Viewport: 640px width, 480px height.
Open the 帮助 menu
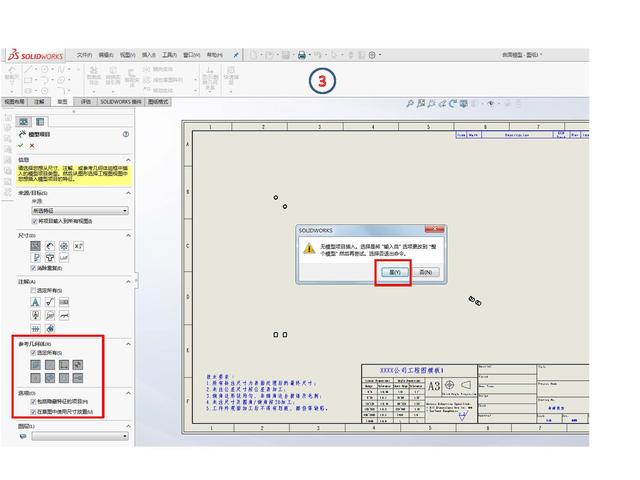[x=214, y=55]
